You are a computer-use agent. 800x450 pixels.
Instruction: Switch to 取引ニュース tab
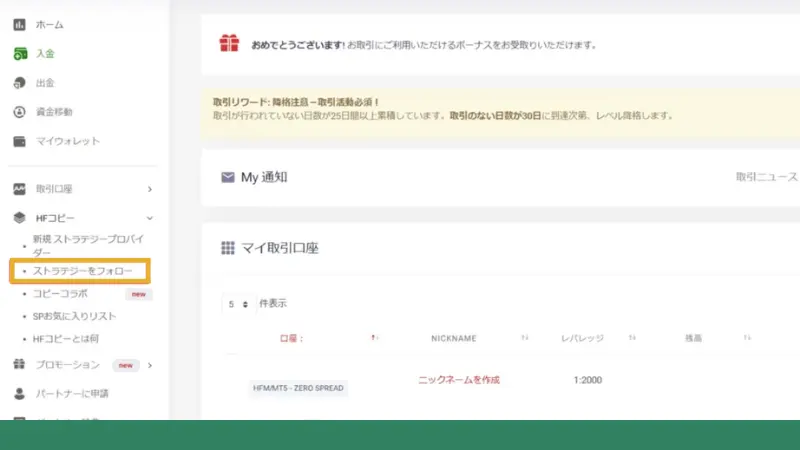point(766,177)
